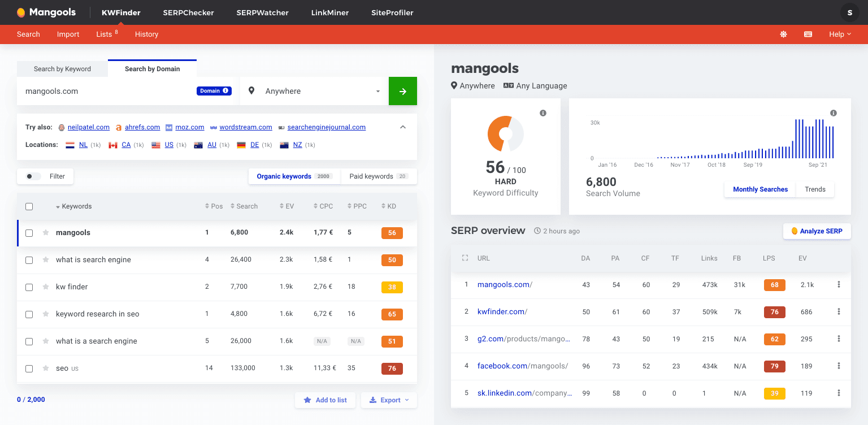Click the Add to list button
The width and height of the screenshot is (868, 425).
point(325,400)
